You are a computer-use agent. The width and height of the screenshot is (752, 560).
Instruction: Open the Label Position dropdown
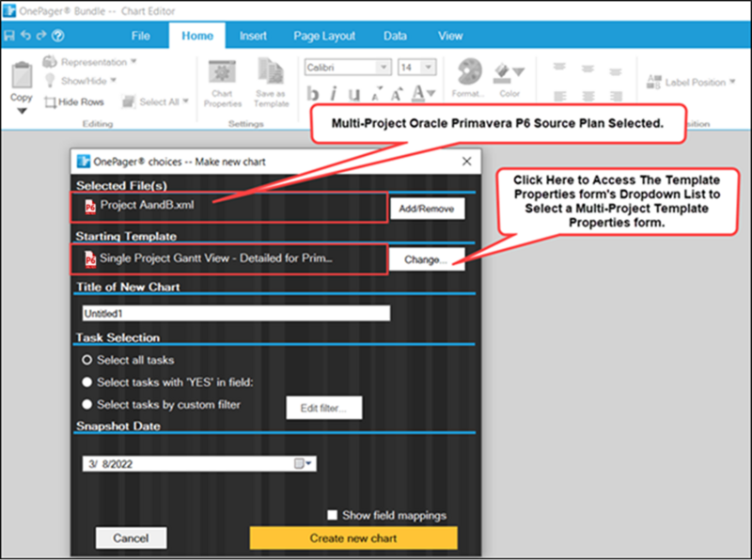pyautogui.click(x=691, y=83)
